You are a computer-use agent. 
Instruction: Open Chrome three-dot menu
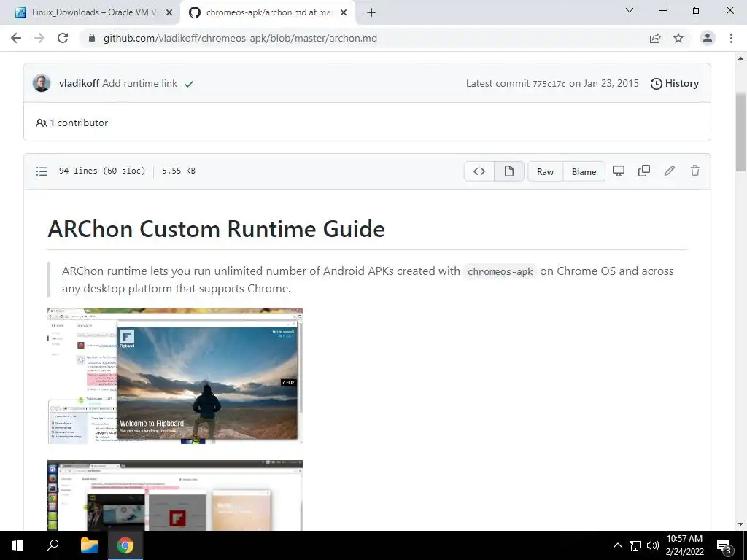pyautogui.click(x=731, y=38)
